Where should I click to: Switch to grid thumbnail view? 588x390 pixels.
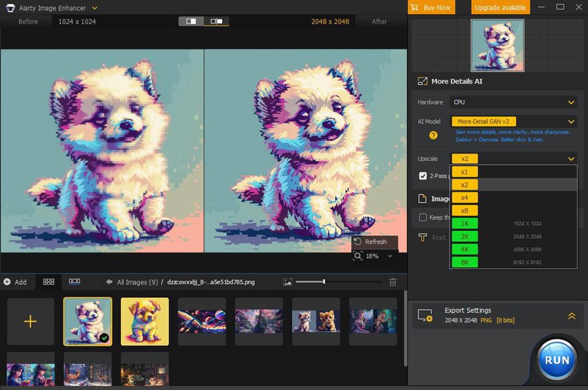tap(48, 281)
